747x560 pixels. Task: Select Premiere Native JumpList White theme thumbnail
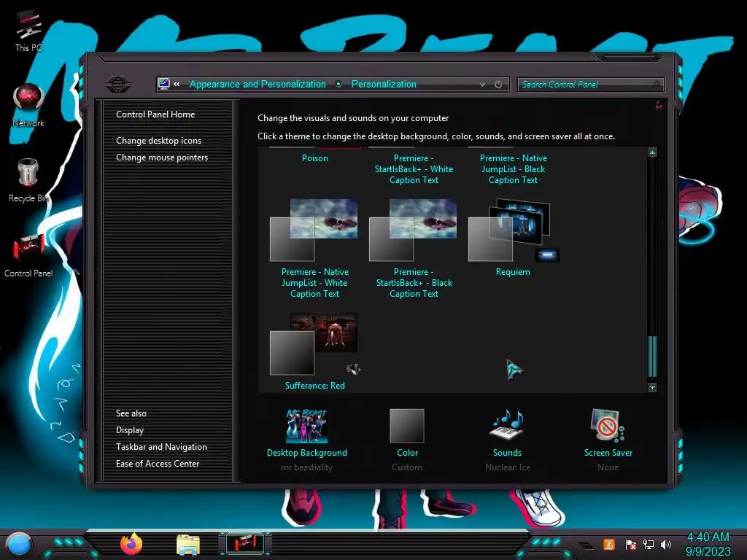pyautogui.click(x=314, y=230)
